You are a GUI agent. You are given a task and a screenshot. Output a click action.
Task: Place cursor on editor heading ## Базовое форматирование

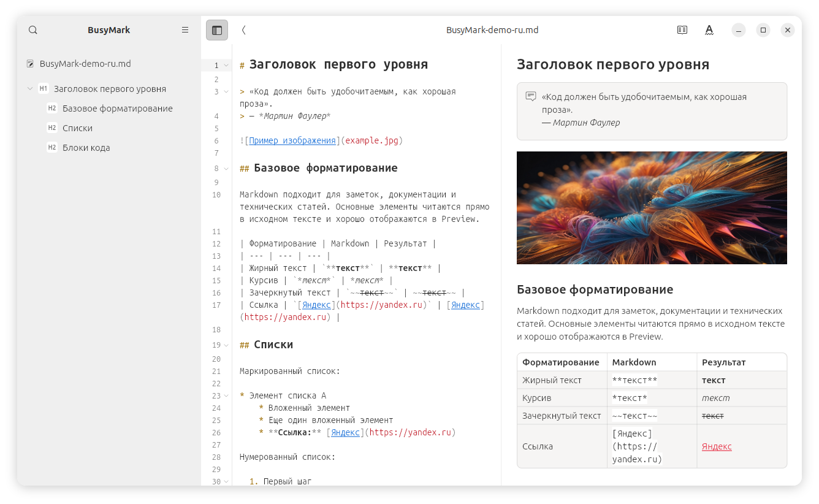click(319, 168)
